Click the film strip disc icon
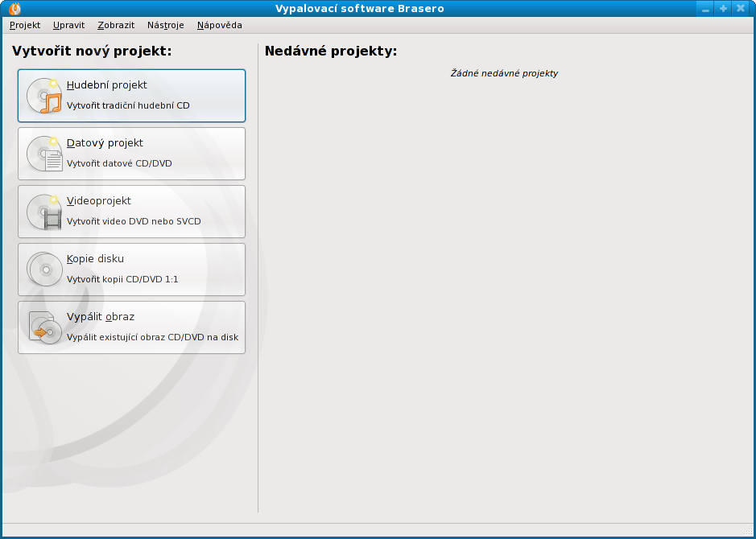Image resolution: width=756 pixels, height=539 pixels. 44,212
